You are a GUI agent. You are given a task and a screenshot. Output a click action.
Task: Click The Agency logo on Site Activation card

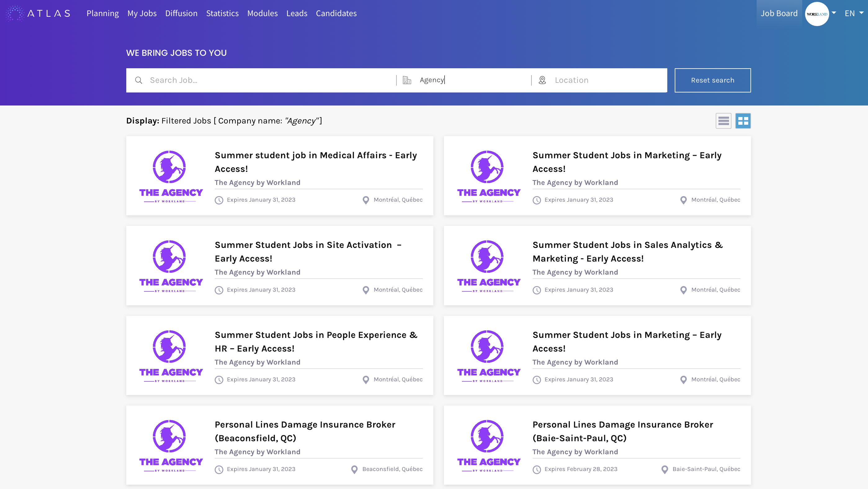(x=171, y=266)
